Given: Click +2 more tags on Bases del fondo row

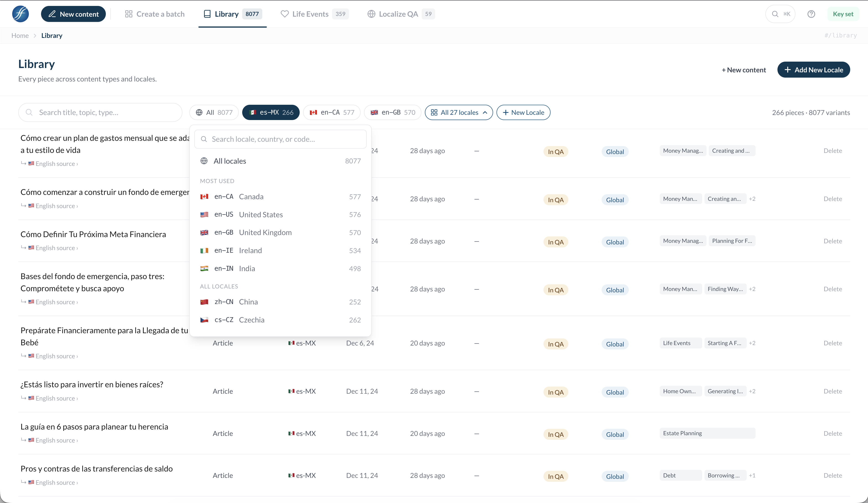Looking at the screenshot, I should [752, 289].
